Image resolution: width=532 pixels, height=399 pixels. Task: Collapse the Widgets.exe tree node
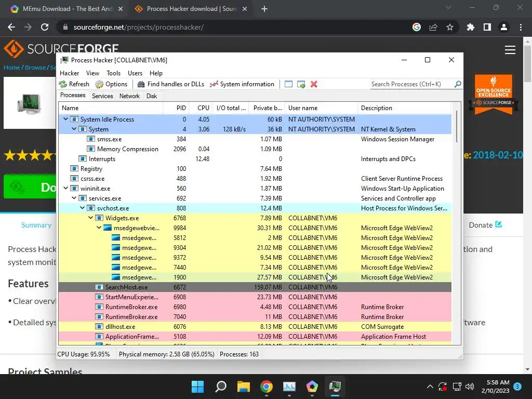coord(90,218)
